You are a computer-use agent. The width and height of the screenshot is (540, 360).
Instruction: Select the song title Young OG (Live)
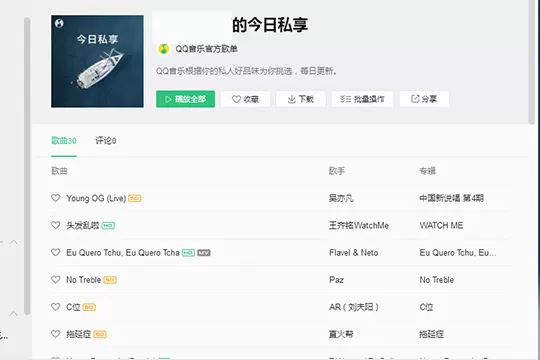click(96, 198)
